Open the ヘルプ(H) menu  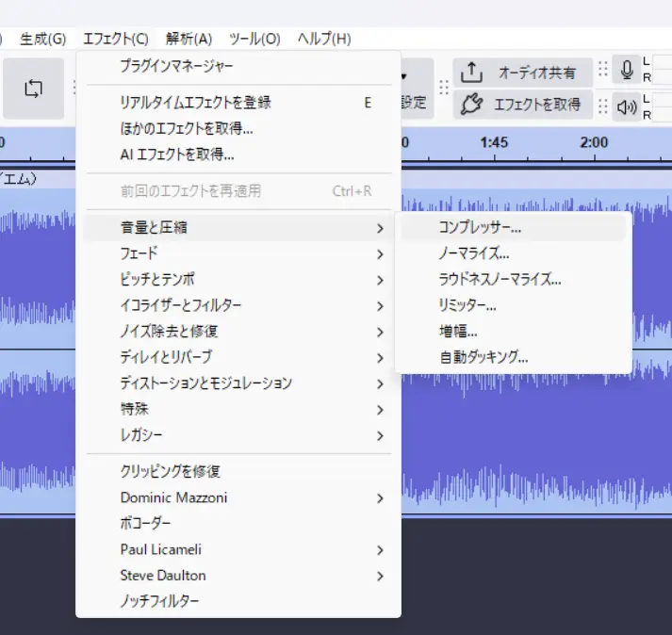pos(323,39)
